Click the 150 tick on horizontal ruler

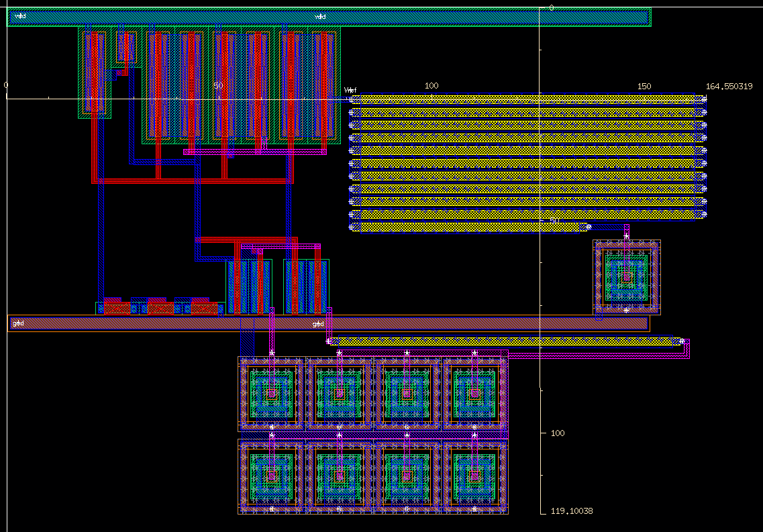click(644, 87)
